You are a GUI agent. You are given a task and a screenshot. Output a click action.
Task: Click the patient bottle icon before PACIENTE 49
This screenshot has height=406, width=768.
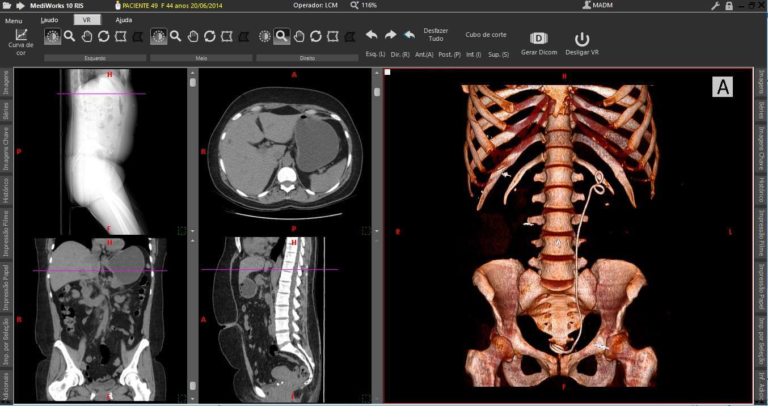pyautogui.click(x=118, y=5)
